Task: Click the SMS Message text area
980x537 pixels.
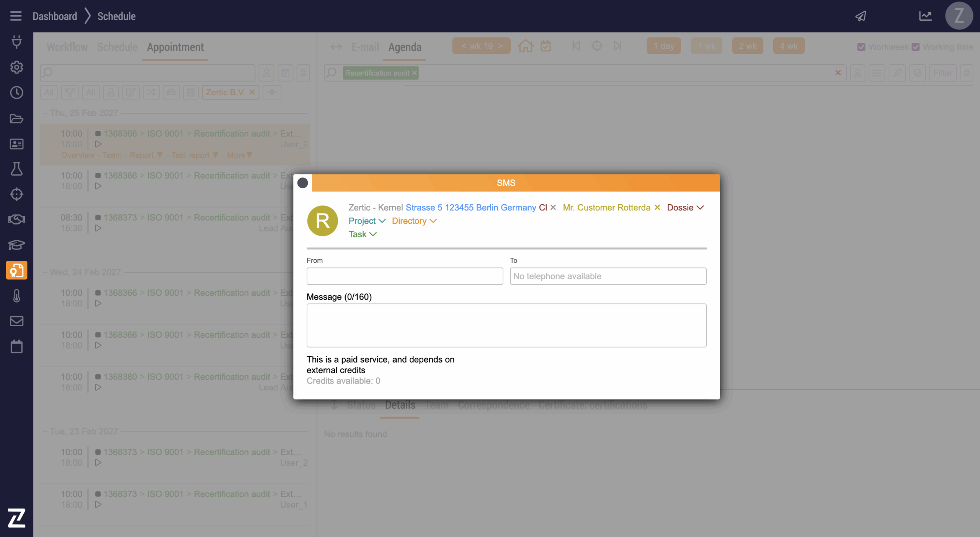Action: [x=506, y=325]
